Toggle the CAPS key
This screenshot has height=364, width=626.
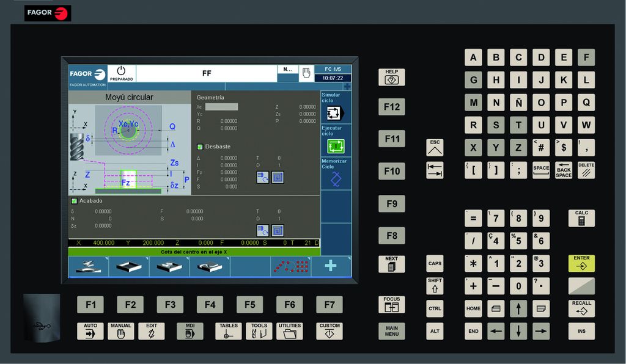tap(435, 263)
